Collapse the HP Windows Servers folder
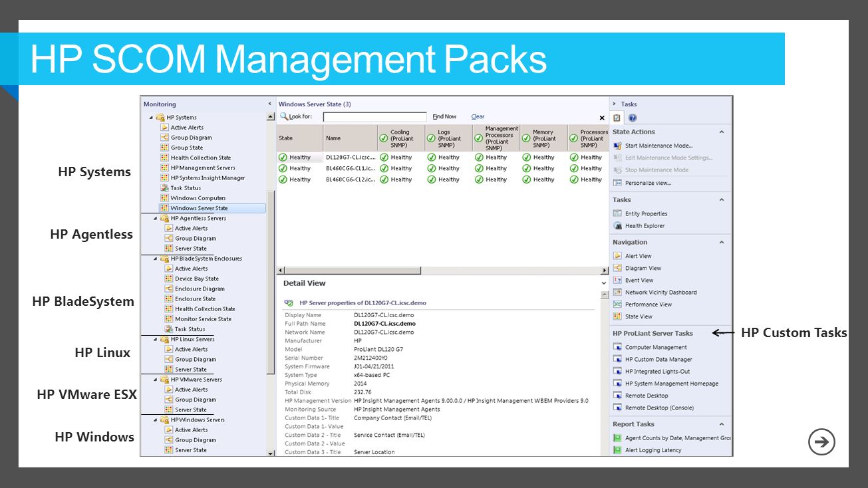868x488 pixels. click(155, 420)
